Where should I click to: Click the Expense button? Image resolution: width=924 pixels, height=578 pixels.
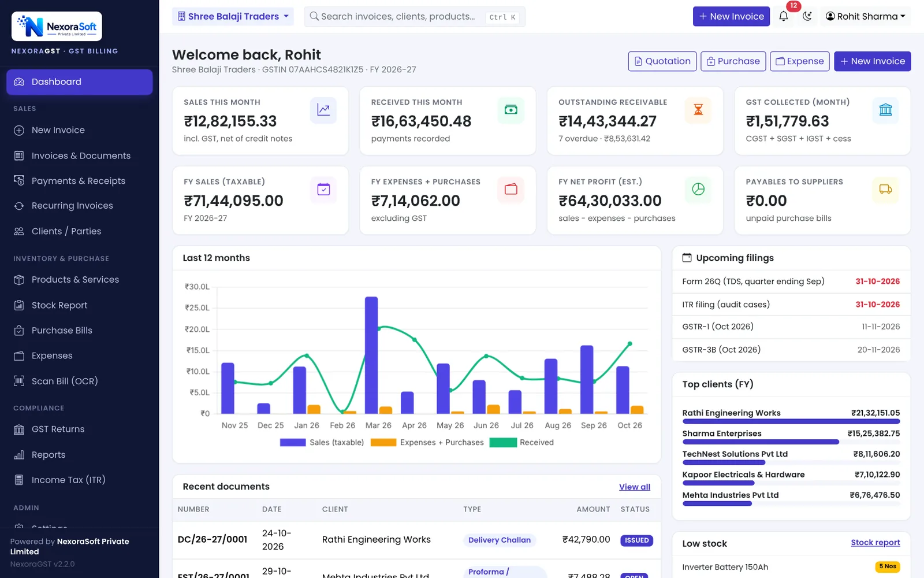point(799,61)
